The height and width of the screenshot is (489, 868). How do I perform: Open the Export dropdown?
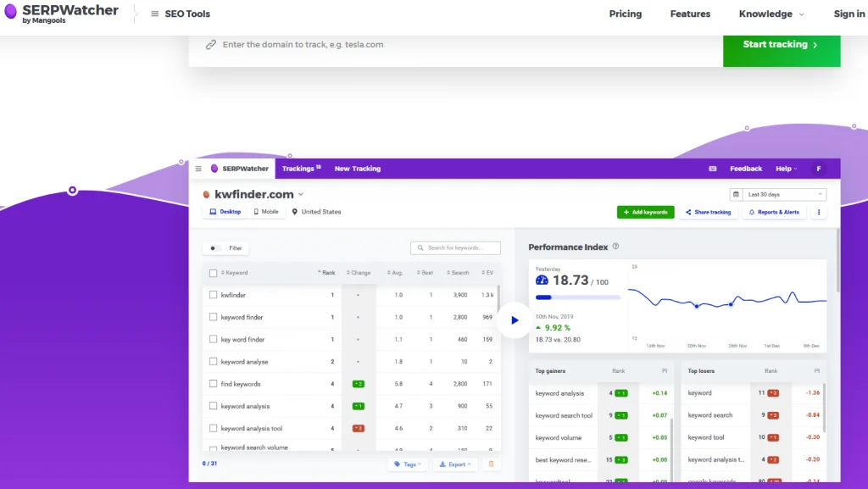[x=455, y=464]
